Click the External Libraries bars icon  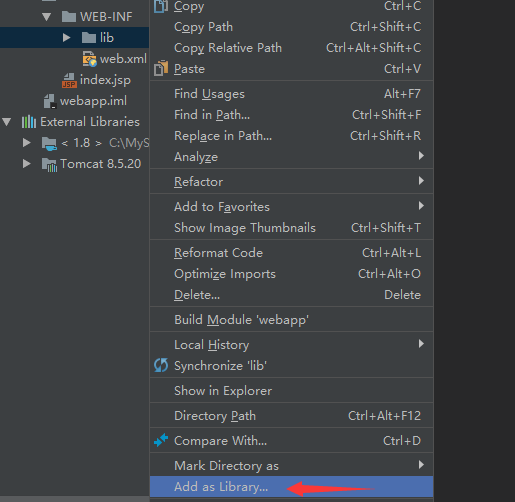[x=29, y=122]
